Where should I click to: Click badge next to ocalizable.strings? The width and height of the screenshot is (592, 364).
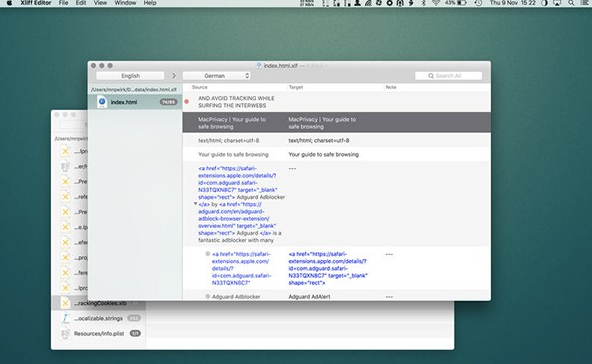click(x=134, y=318)
